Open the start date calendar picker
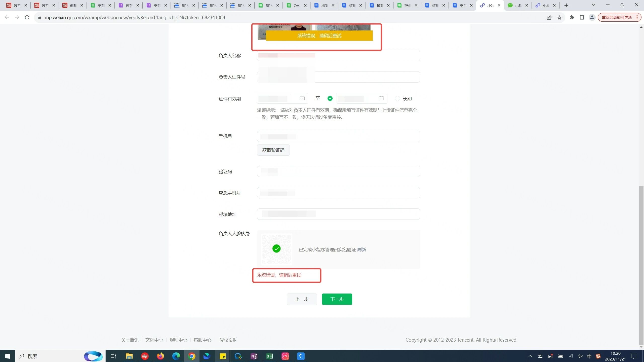The image size is (644, 362). [x=302, y=98]
